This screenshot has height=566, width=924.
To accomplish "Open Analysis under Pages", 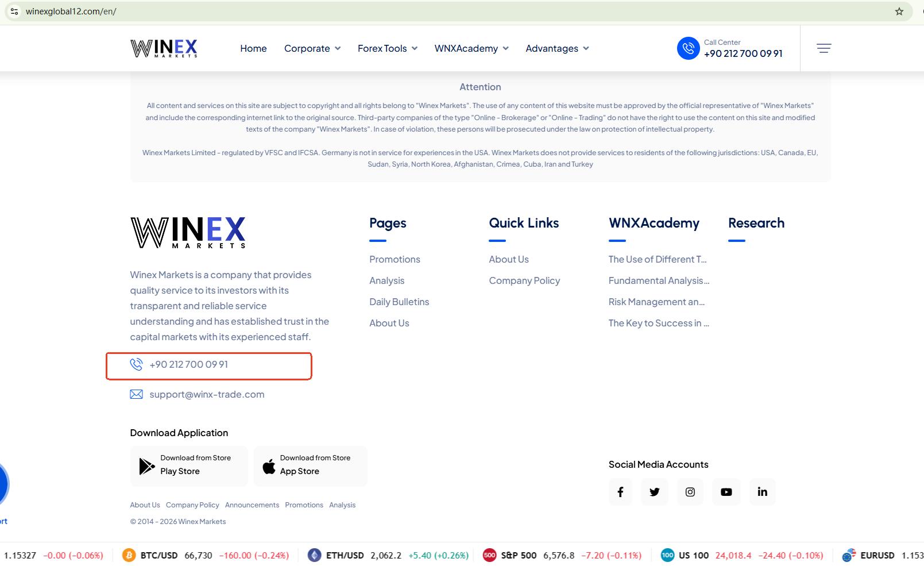I will tap(386, 280).
